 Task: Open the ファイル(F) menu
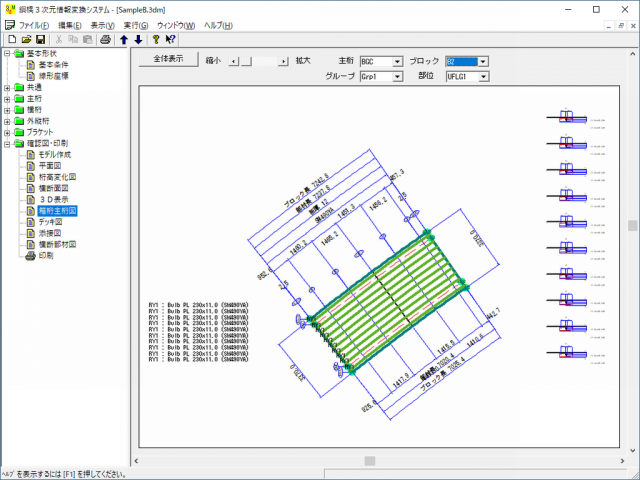point(33,23)
